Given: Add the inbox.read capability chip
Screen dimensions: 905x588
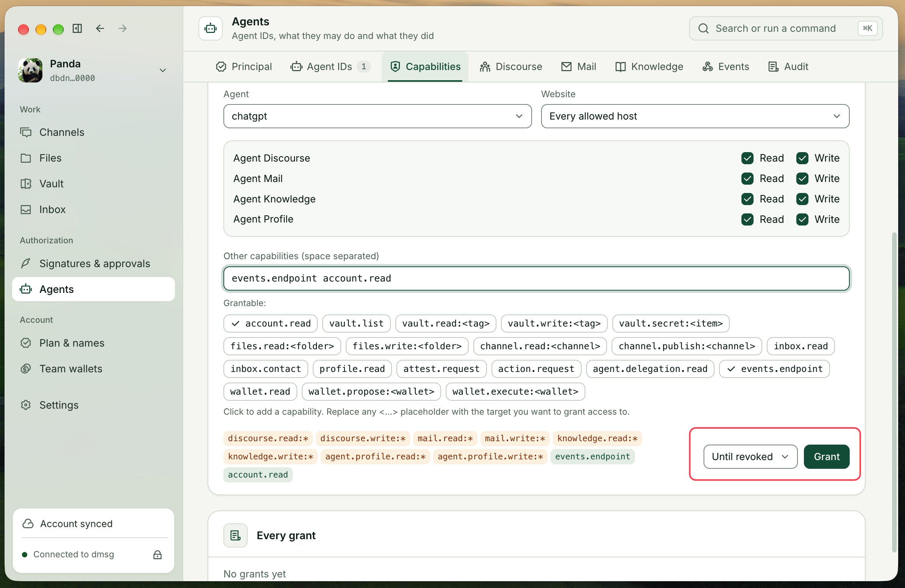Looking at the screenshot, I should (x=800, y=346).
